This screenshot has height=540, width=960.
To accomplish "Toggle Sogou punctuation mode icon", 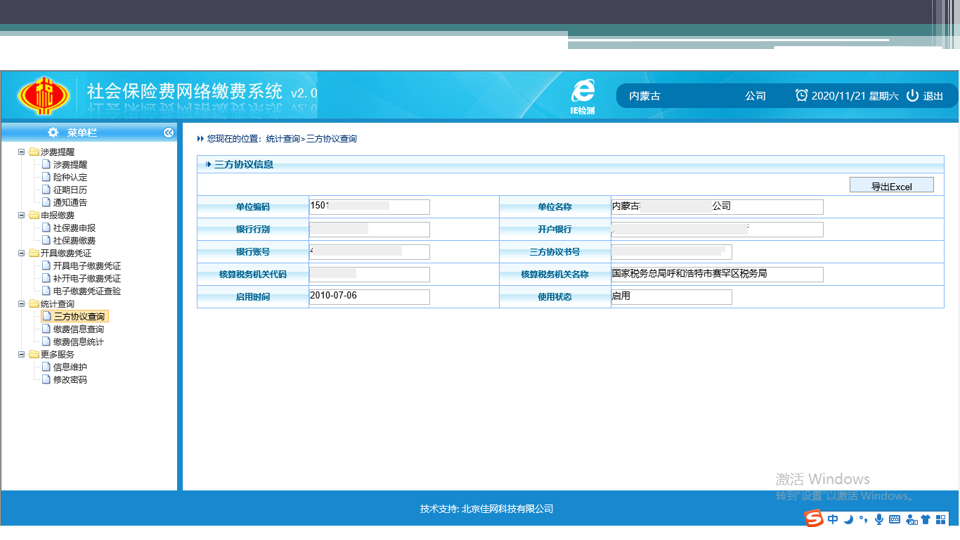I will tap(863, 519).
